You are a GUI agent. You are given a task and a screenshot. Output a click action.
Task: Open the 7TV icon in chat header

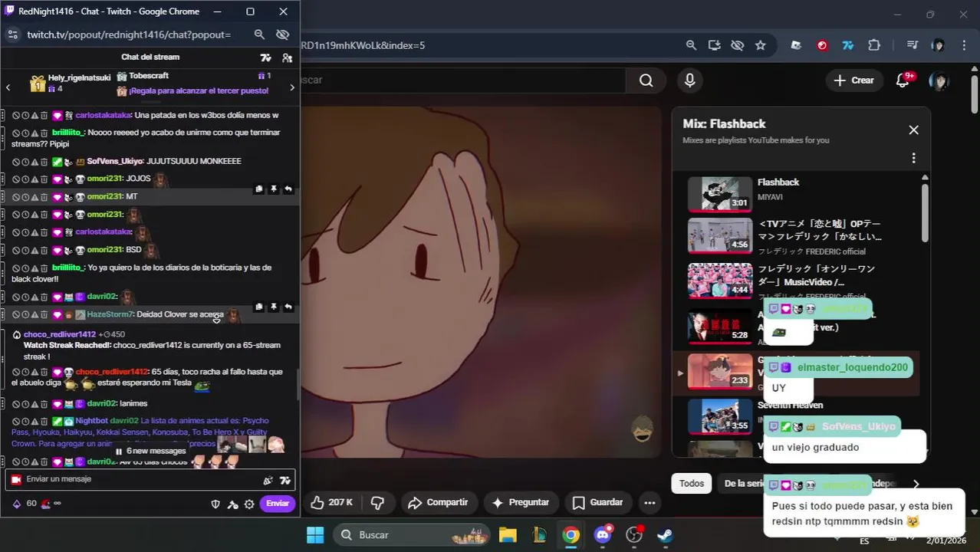[265, 58]
